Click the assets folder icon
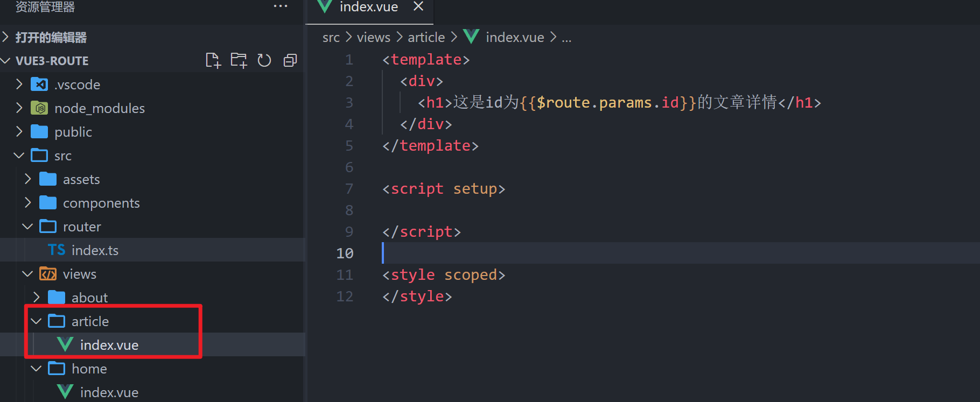Viewport: 980px width, 402px height. [48, 179]
